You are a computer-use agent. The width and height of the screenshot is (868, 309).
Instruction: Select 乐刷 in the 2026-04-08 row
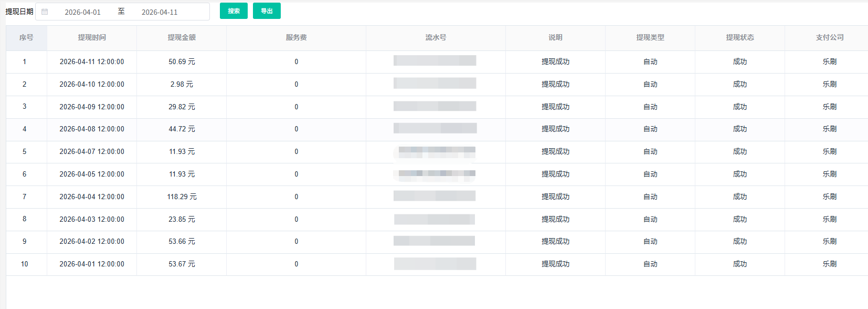[x=830, y=129]
